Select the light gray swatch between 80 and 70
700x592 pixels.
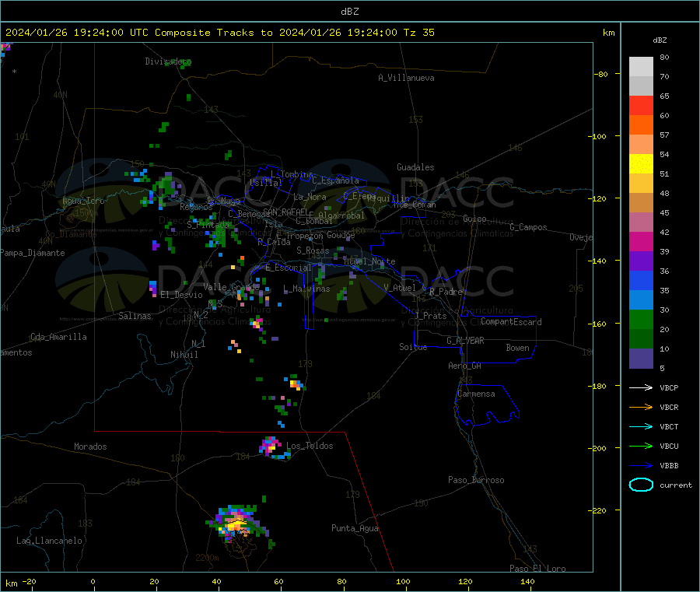coord(641,67)
